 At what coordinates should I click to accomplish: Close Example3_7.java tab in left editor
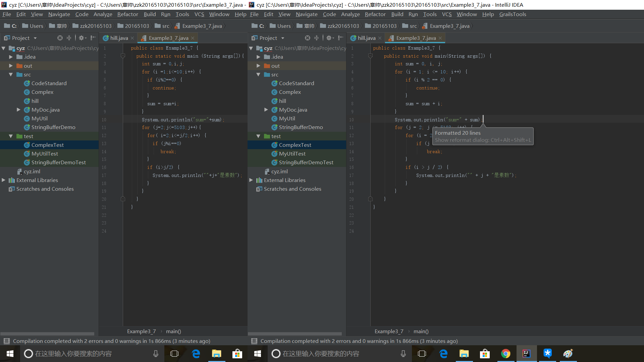pyautogui.click(x=193, y=38)
